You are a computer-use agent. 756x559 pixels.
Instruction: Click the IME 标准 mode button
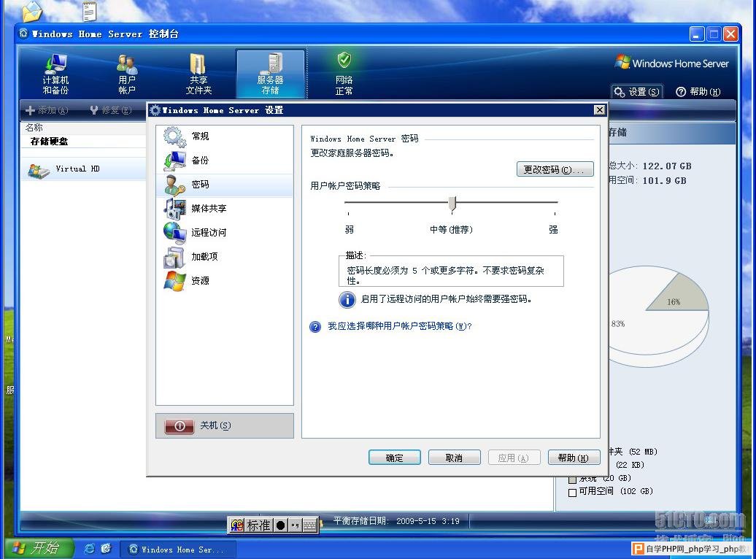(258, 525)
